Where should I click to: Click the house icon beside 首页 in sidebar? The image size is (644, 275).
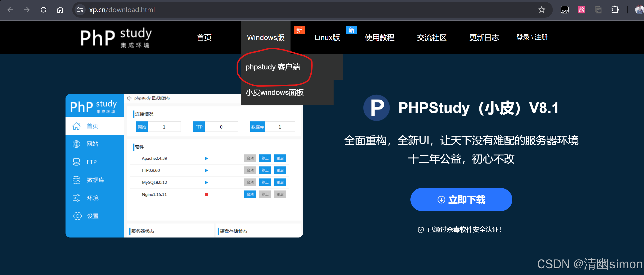click(76, 126)
